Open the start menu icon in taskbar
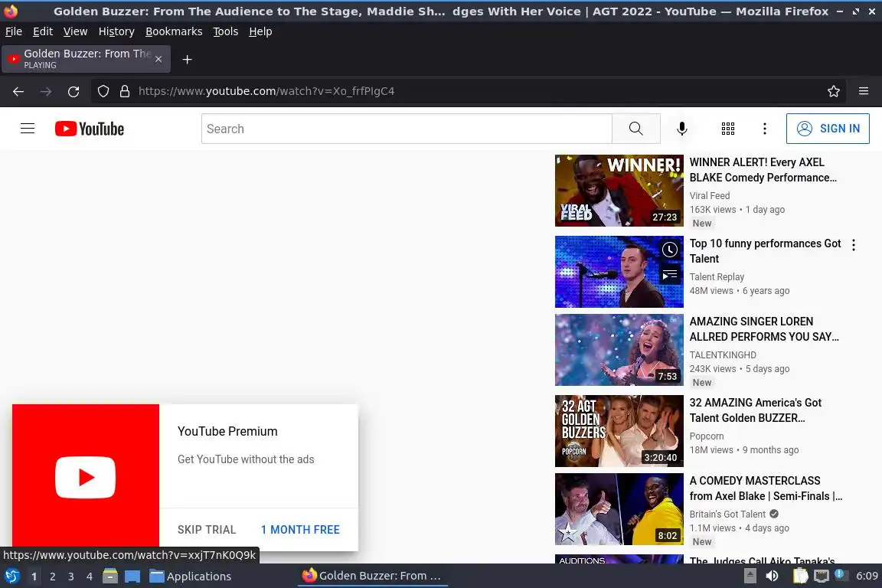 point(11,577)
